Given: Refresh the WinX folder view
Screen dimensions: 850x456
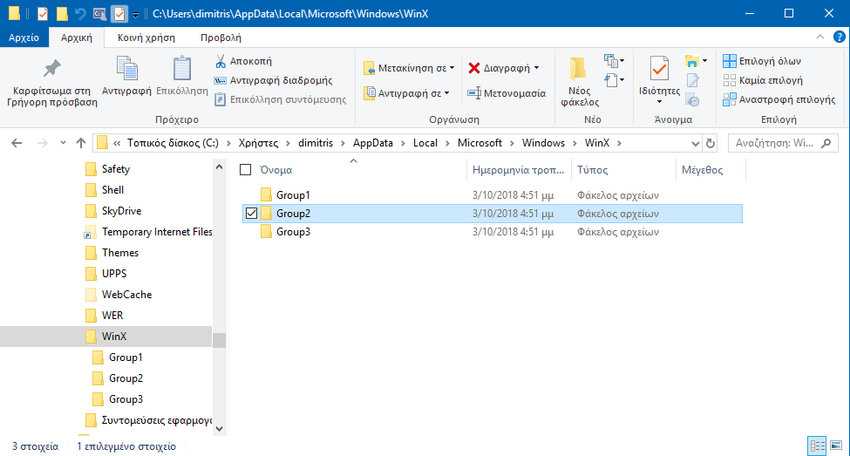Looking at the screenshot, I should coord(710,143).
